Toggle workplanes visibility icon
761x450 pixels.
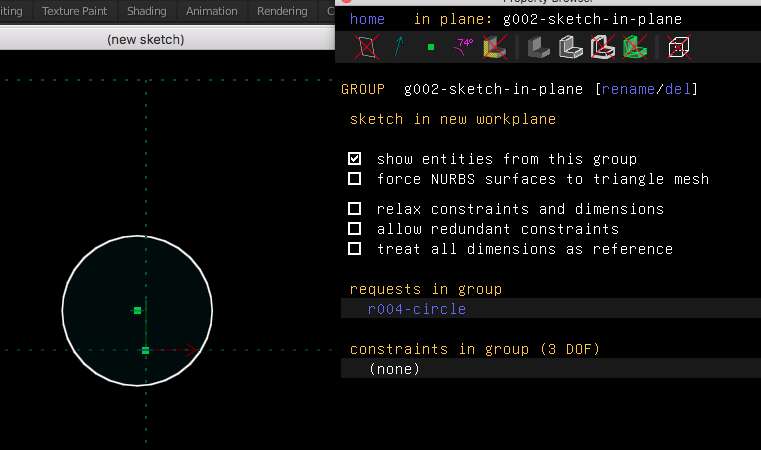(x=367, y=47)
